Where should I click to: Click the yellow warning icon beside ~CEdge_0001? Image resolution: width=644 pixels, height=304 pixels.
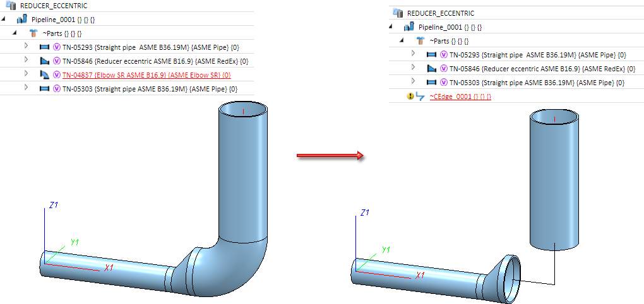click(x=410, y=96)
